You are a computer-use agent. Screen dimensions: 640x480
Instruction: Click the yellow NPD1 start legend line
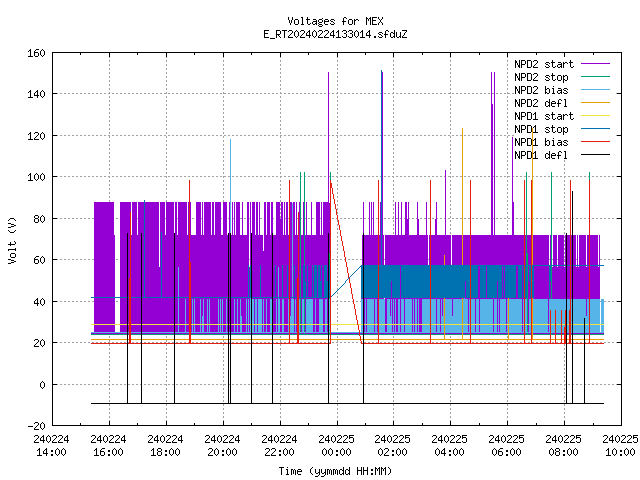coord(595,116)
